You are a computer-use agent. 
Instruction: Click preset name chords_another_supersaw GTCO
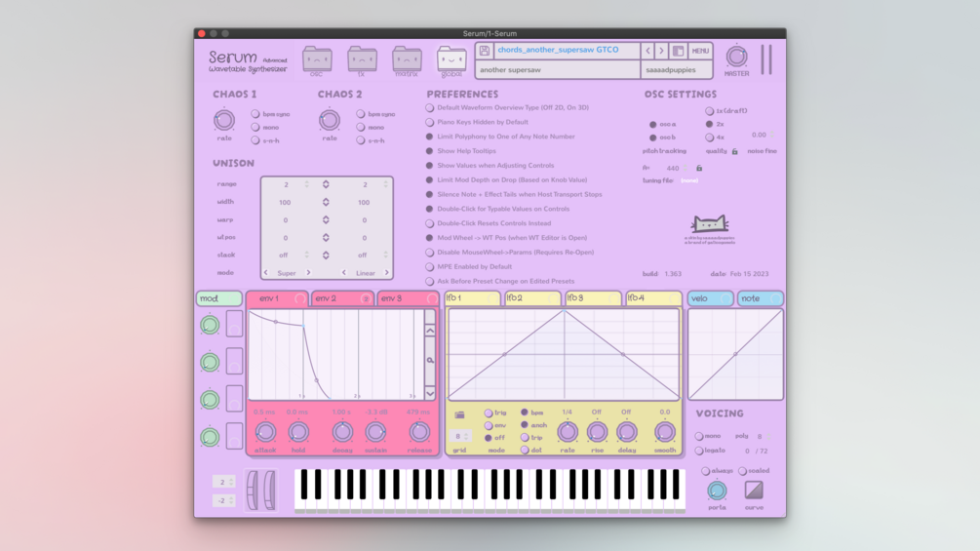click(567, 50)
